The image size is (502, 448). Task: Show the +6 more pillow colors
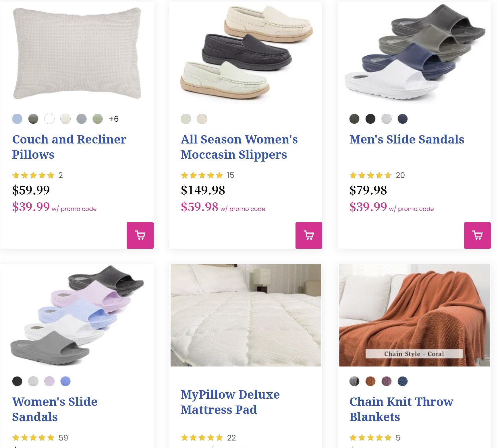(114, 119)
